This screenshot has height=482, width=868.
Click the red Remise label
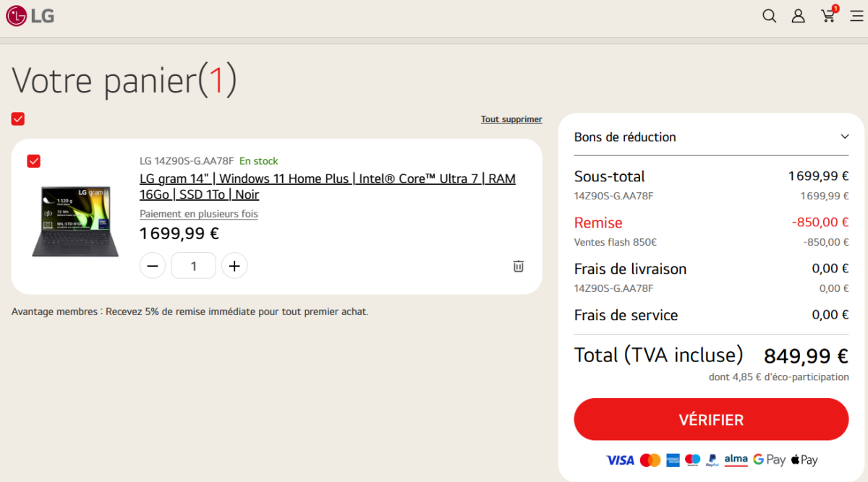click(x=598, y=223)
